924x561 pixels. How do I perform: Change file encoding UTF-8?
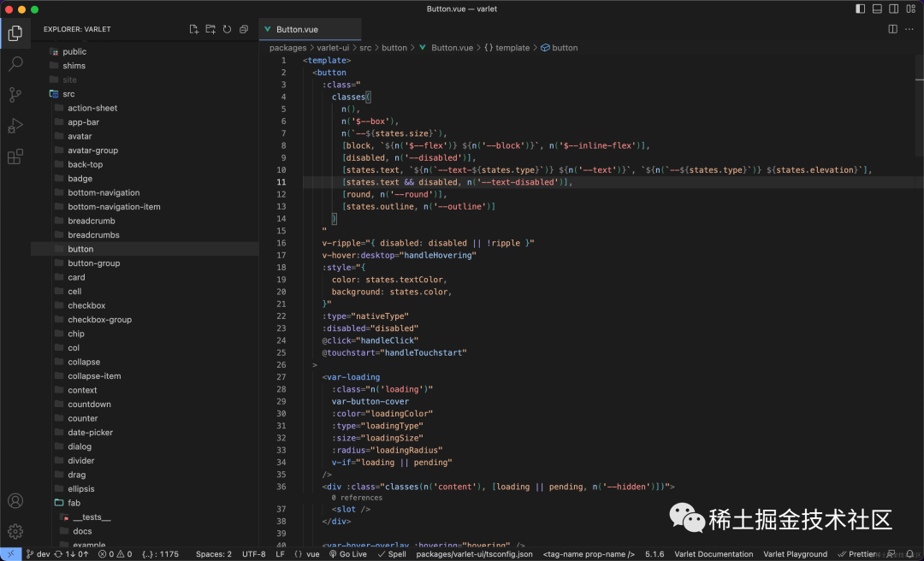point(254,554)
